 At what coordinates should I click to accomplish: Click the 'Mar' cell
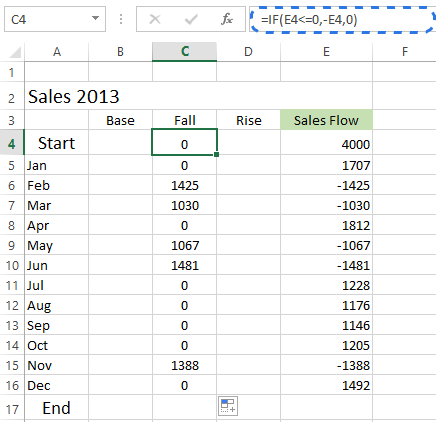[x=57, y=205]
